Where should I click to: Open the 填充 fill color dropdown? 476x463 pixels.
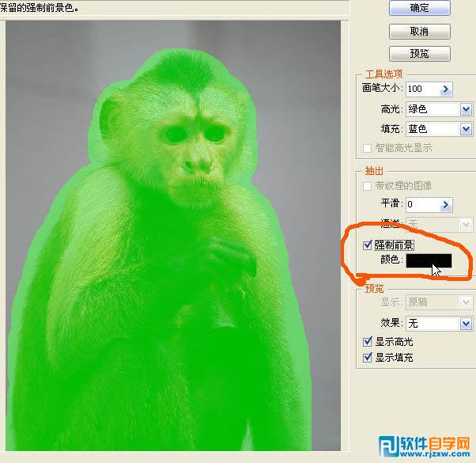(466, 129)
